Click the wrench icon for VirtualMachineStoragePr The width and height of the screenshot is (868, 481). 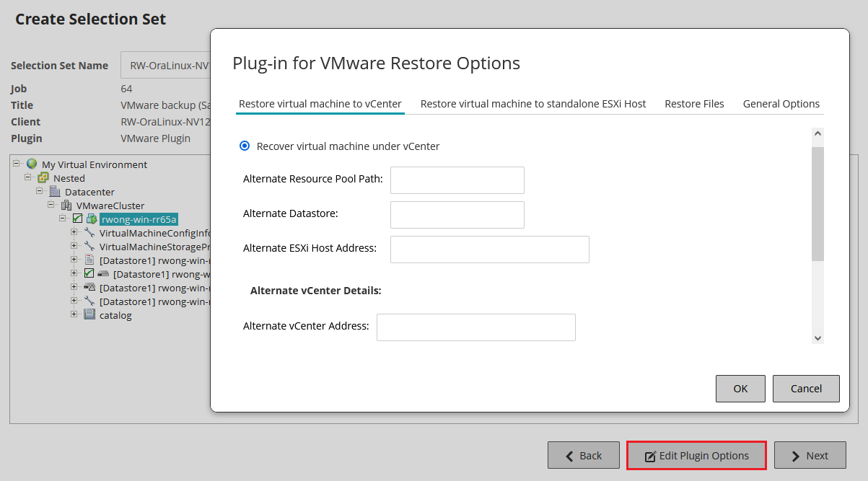click(89, 247)
